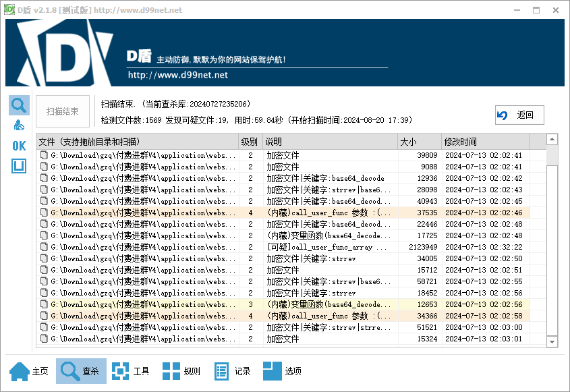
Task: Click the file icon of row sized 34005
Action: [x=44, y=258]
